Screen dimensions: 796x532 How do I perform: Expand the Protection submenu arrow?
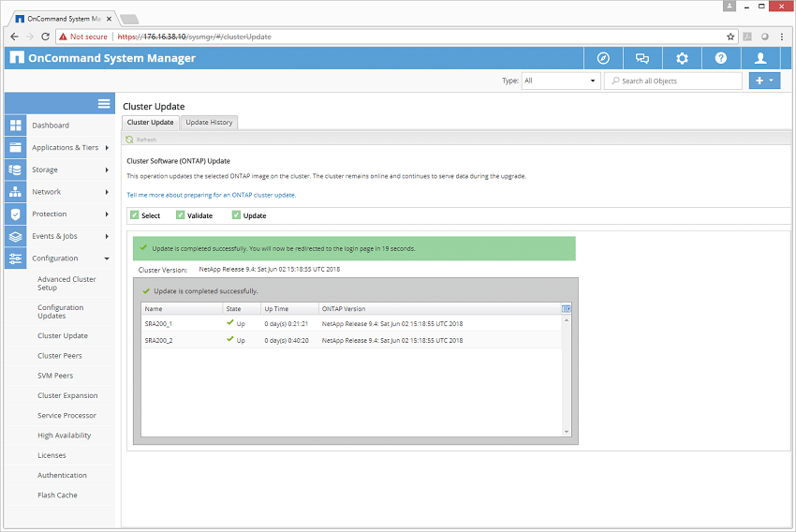click(x=107, y=214)
